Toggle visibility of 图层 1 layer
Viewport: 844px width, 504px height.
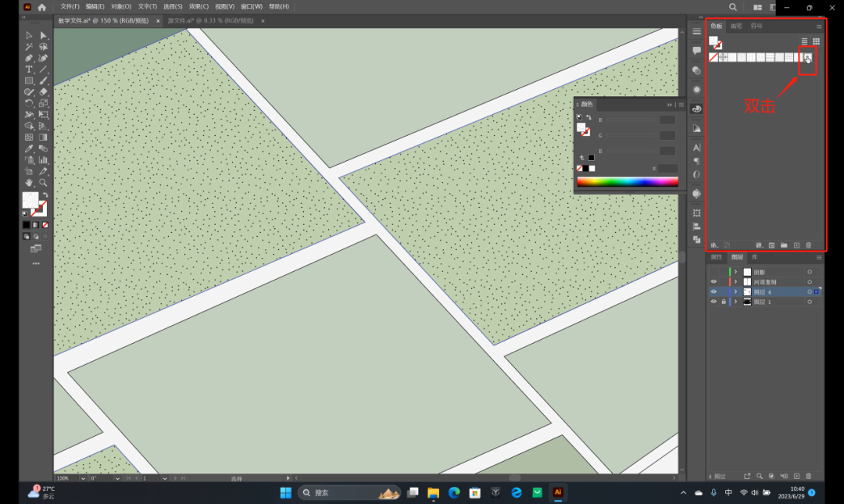(713, 302)
